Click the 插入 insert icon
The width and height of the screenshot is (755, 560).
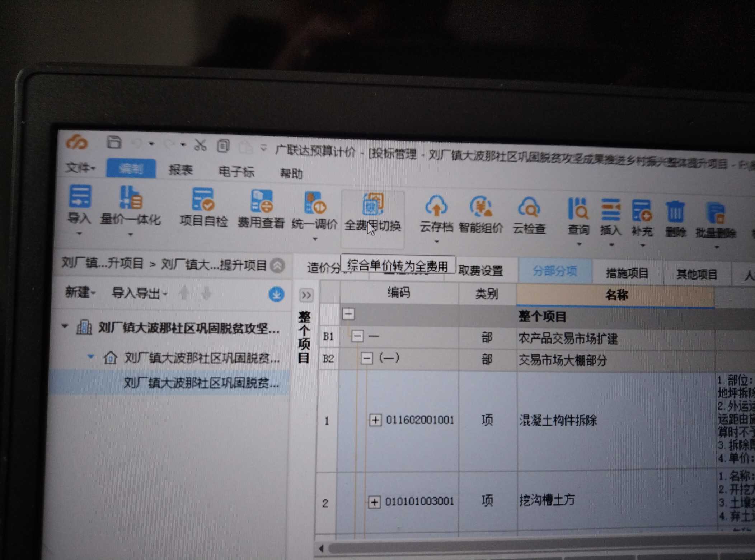point(610,210)
